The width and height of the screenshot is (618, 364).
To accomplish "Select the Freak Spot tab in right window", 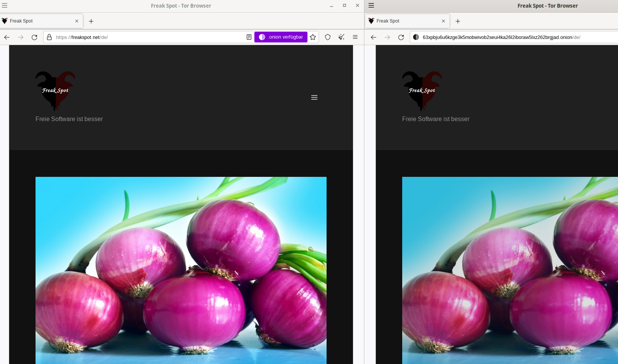I will click(x=407, y=21).
